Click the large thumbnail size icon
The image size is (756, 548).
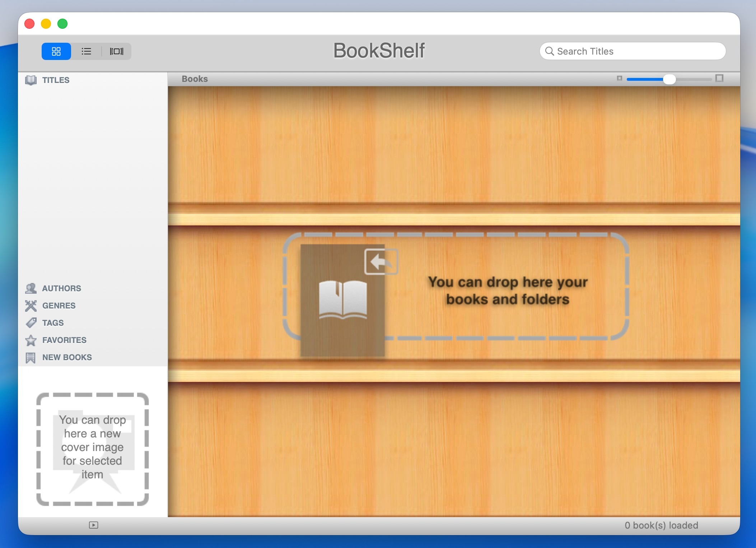click(x=719, y=78)
